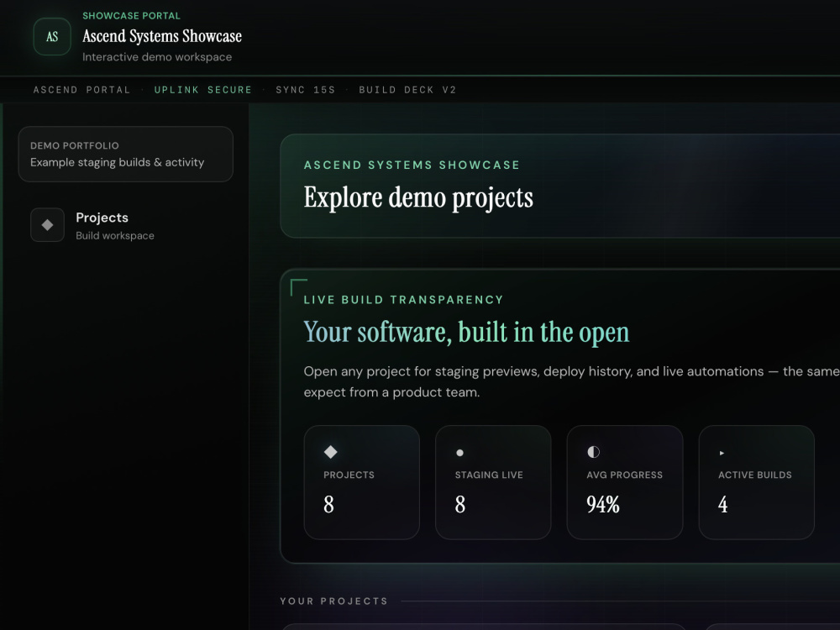Viewport: 840px width, 630px height.
Task: Click 'Your software, built in the open' heading
Action: coord(466,332)
